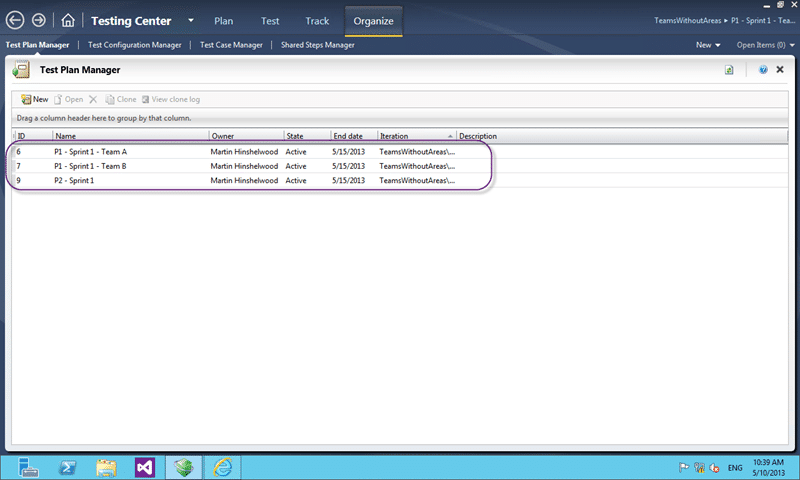The width and height of the screenshot is (800, 480).
Task: Click ID cell '6'
Action: click(18, 151)
